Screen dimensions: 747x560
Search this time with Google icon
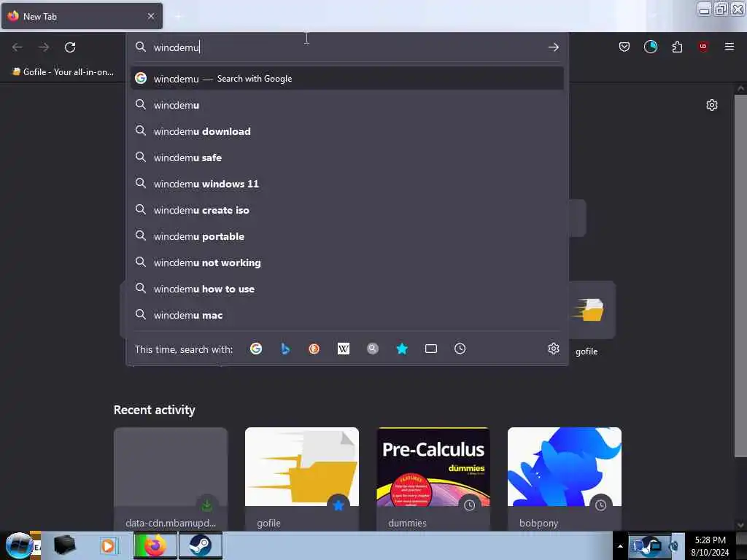click(256, 349)
